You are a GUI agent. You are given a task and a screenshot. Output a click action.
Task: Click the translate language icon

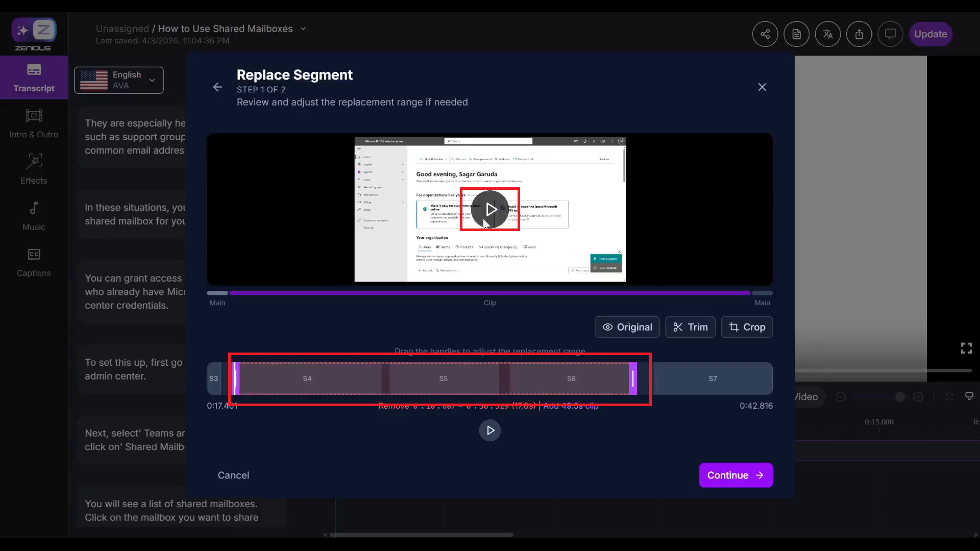[x=827, y=34]
